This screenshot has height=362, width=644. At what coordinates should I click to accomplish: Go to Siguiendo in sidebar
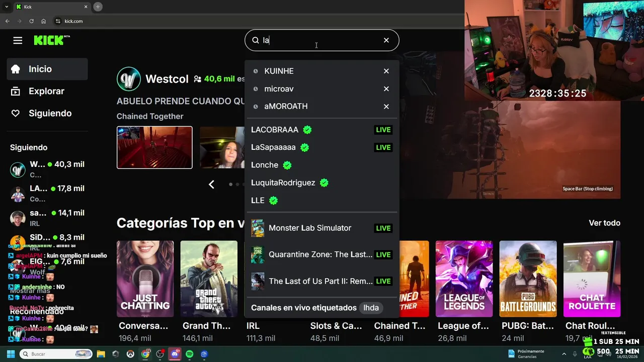47,113
